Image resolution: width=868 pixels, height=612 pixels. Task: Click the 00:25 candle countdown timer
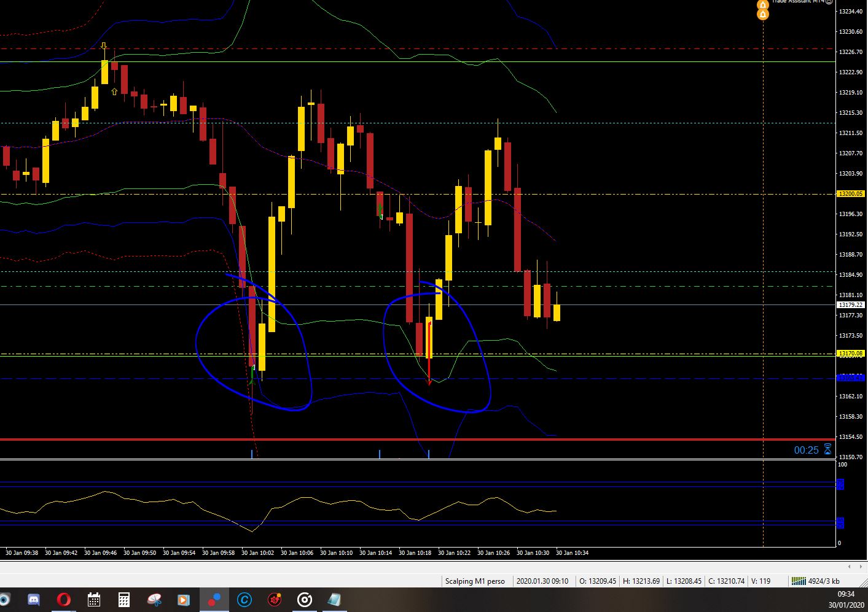pos(806,451)
